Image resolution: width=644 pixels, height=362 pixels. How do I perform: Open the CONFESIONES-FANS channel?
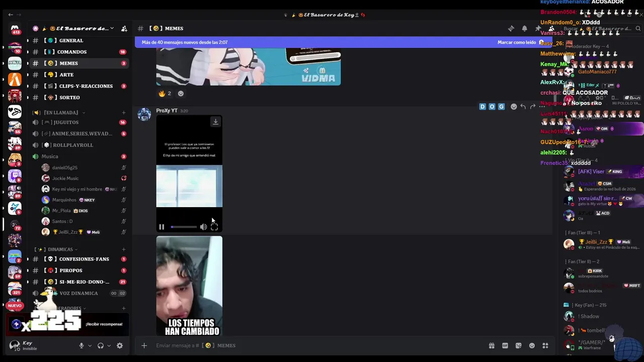click(78, 259)
